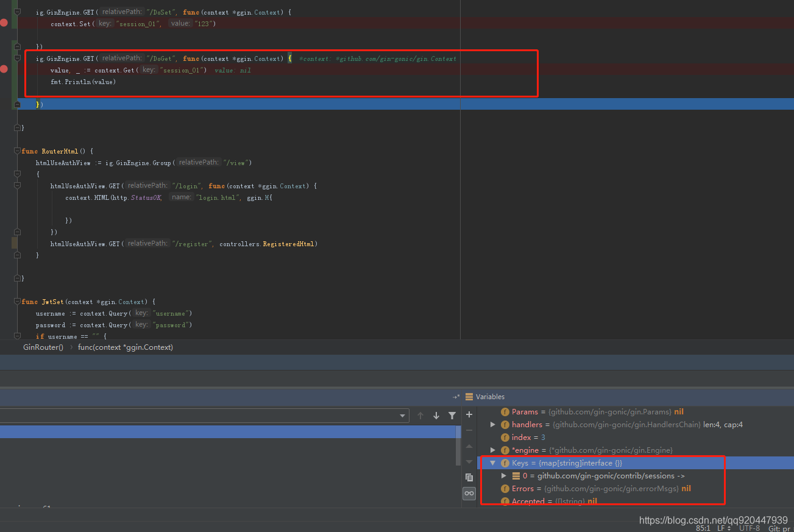The image size is (794, 532).
Task: Toggle breakpoint on the context.Set line
Action: pyautogui.click(x=4, y=23)
